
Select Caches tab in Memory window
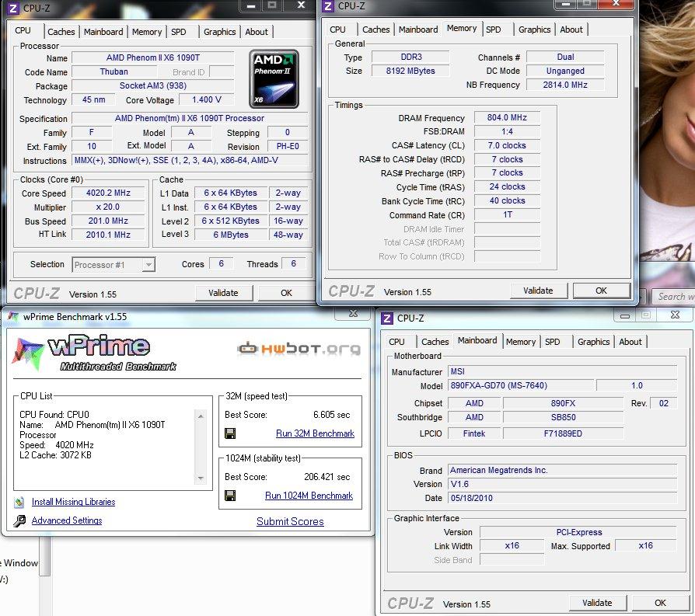tap(375, 30)
